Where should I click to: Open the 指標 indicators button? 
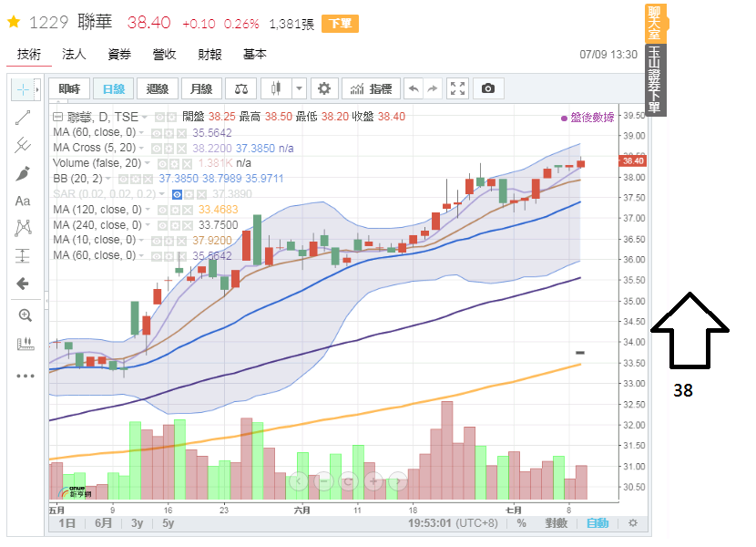(372, 88)
